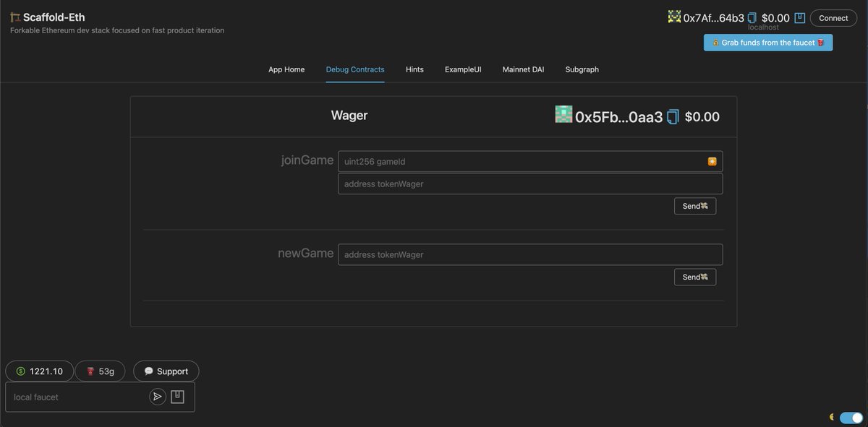The height and width of the screenshot is (427, 868).
Task: Click the copy icon beside the Wager contract address
Action: (672, 115)
